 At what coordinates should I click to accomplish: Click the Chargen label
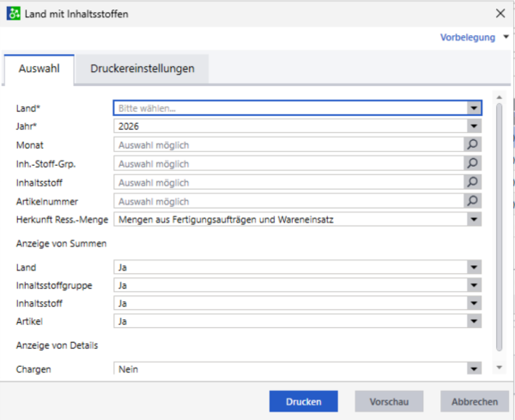point(33,369)
